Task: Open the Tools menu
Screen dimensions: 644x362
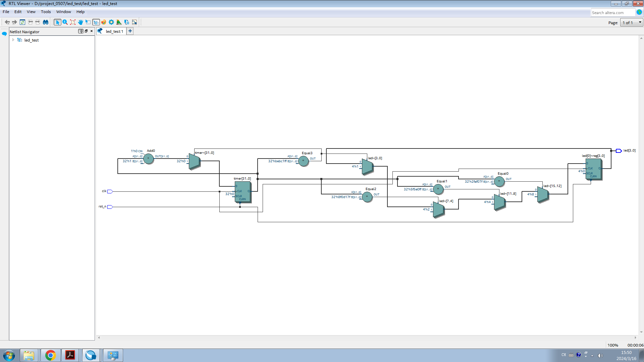Action: coord(46,12)
